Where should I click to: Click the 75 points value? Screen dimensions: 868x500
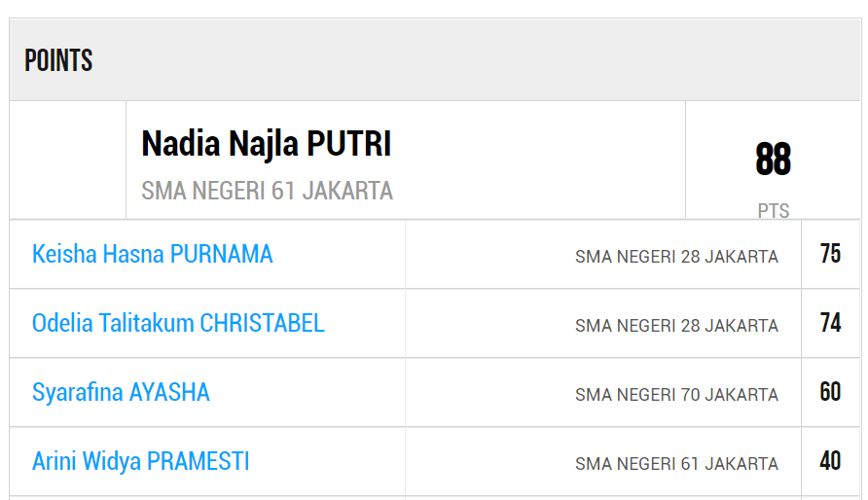tap(830, 254)
